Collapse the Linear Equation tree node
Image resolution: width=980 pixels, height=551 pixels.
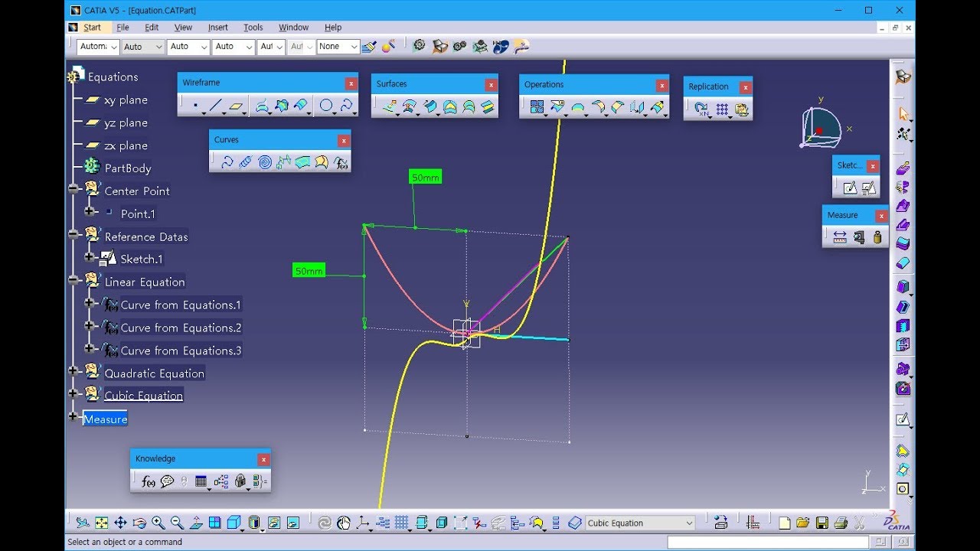(73, 280)
